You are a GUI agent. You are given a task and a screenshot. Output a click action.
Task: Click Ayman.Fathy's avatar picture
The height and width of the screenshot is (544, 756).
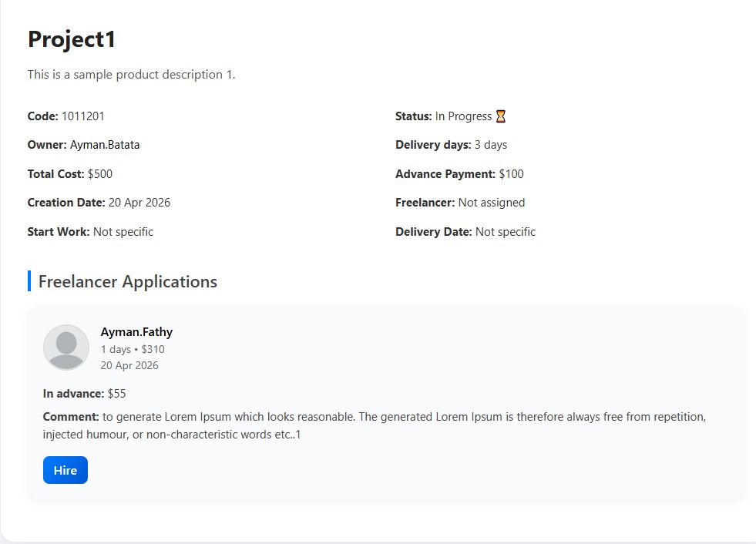(66, 348)
